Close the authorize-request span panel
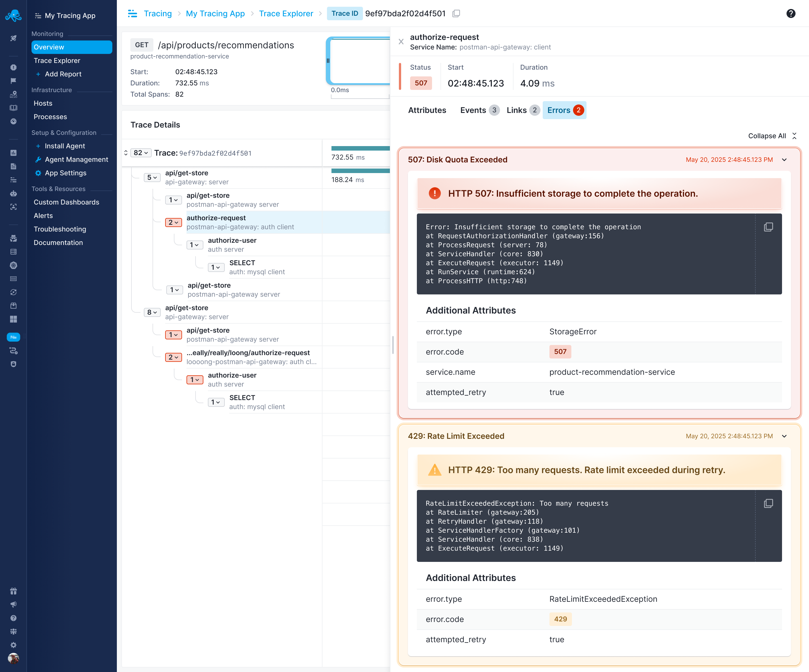This screenshot has height=672, width=809. 401,42
